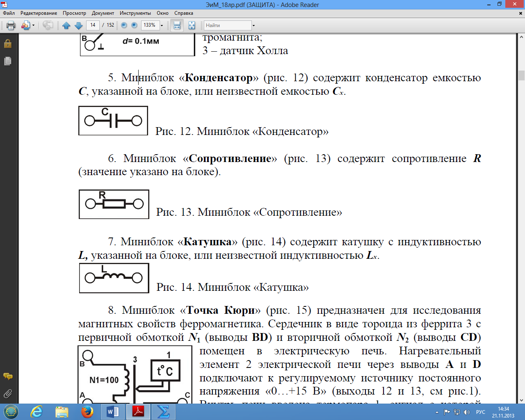Click the Action Center flag tray icon
Screen dimensions: 525x420
point(447,412)
